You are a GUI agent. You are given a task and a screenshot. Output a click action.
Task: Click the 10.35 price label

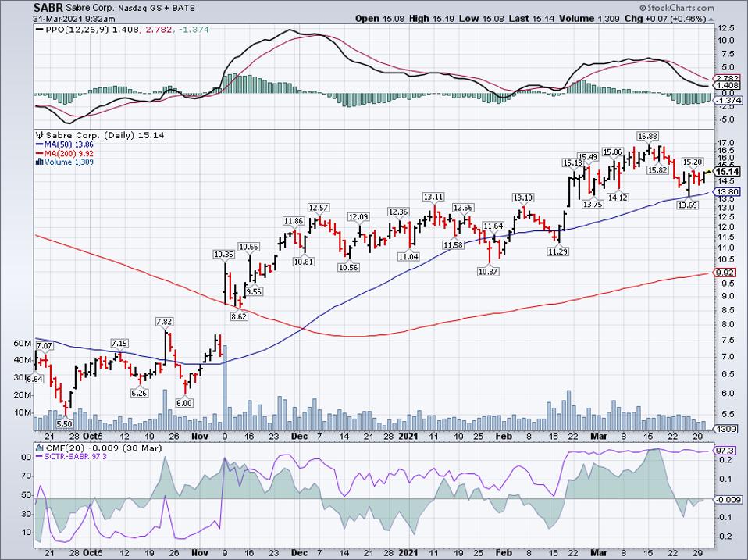[x=224, y=255]
